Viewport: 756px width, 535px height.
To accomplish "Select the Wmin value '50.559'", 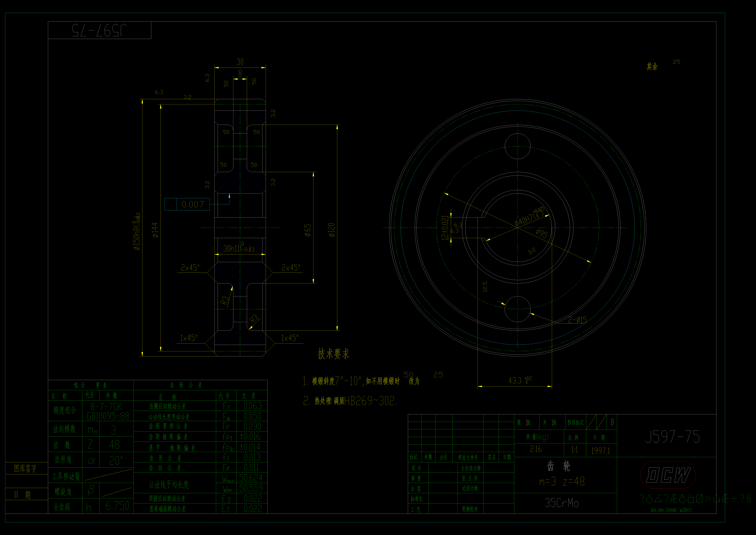I will 251,488.
